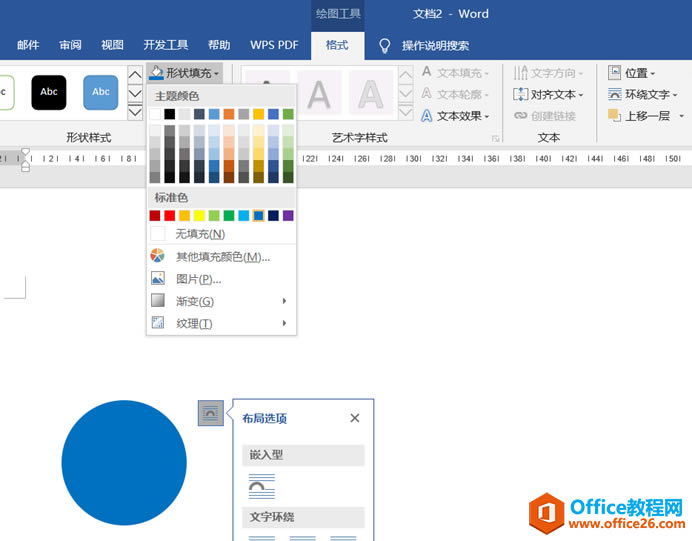
Task: Choose the highlighted blue standard color
Action: click(x=258, y=215)
